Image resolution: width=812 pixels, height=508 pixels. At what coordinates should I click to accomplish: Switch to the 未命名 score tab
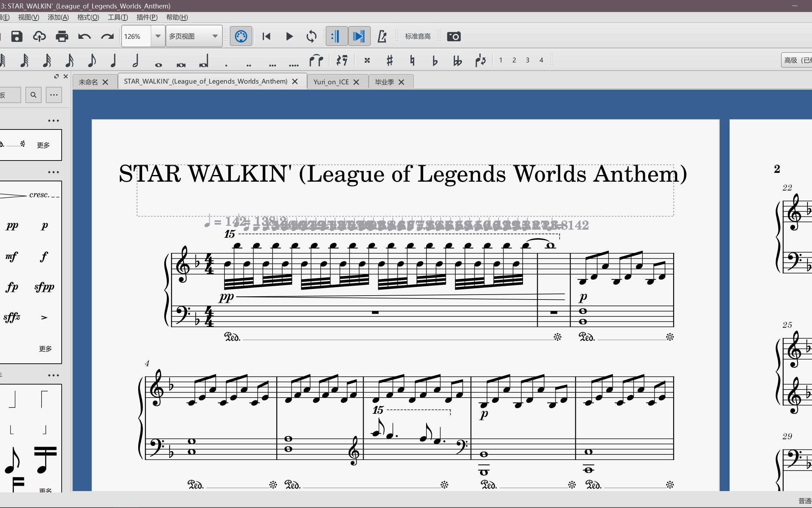coord(88,82)
